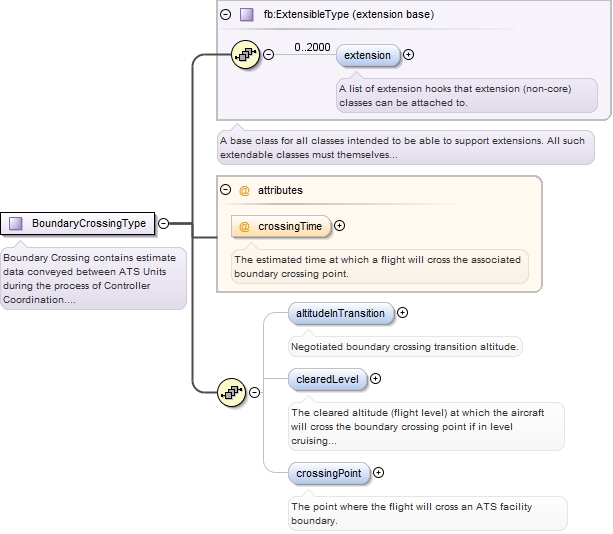Collapse the attributes section
The height and width of the screenshot is (534, 613).
tap(226, 189)
